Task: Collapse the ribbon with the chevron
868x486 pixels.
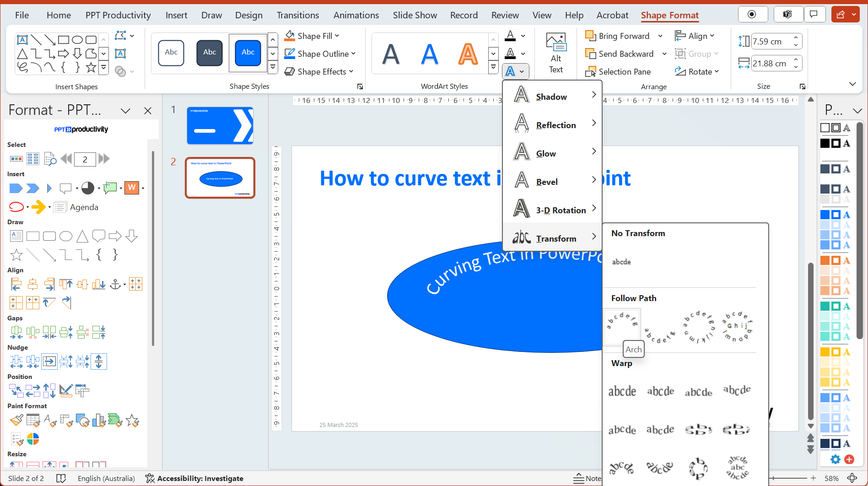Action: pos(852,84)
